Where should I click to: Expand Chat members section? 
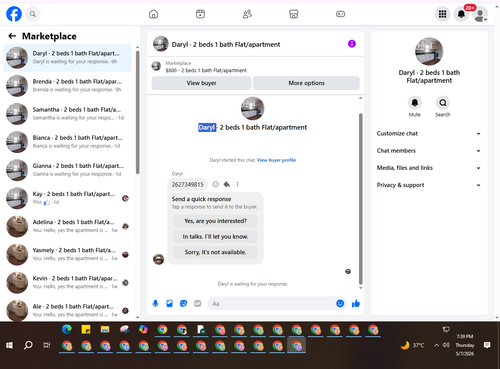429,151
